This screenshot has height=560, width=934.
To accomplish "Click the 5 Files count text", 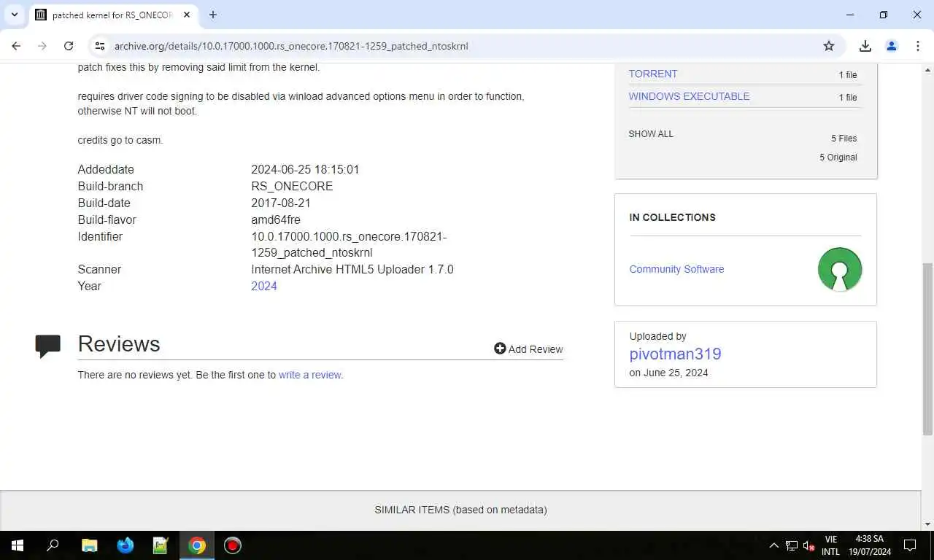I will [844, 139].
